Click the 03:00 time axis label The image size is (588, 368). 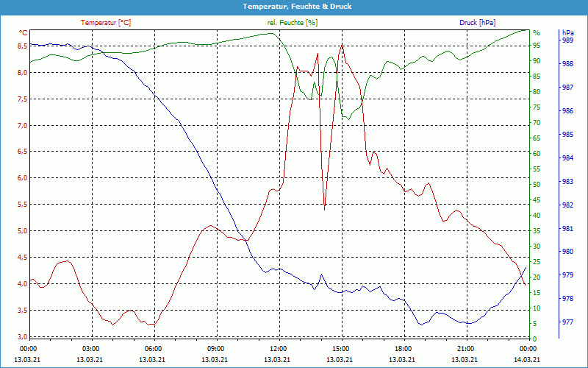(x=90, y=349)
